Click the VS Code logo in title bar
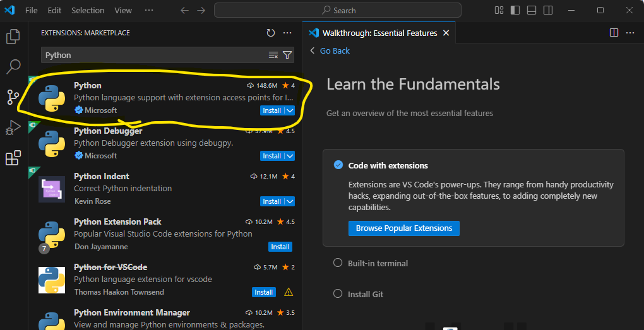The height and width of the screenshot is (330, 644). (x=9, y=10)
